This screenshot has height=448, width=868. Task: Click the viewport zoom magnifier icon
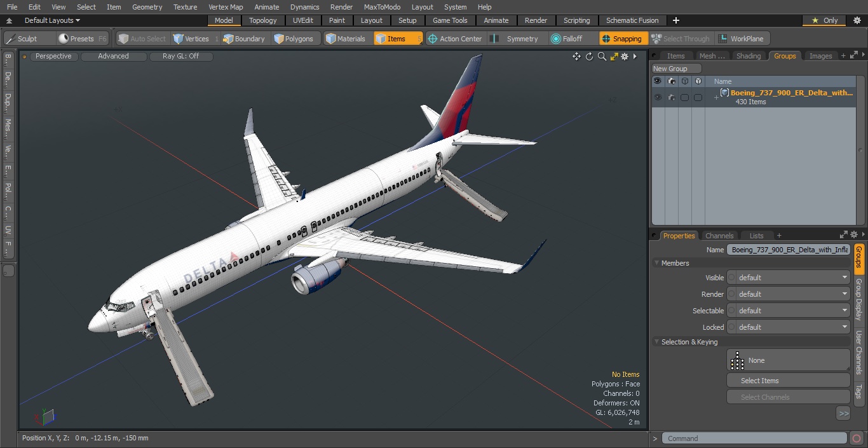[602, 57]
